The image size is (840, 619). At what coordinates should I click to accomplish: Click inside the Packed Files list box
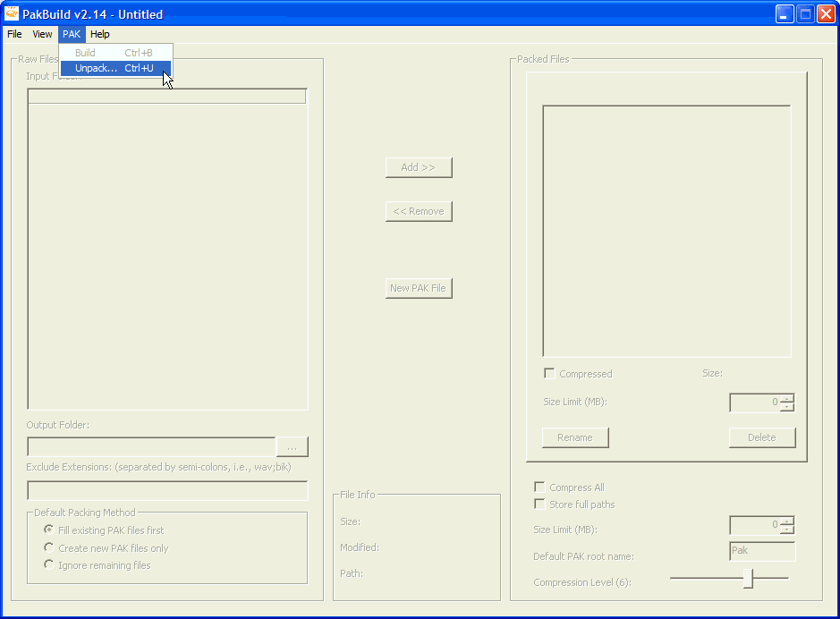click(667, 232)
